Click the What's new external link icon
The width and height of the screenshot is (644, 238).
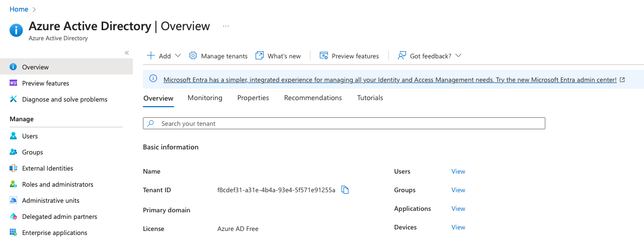click(x=260, y=56)
